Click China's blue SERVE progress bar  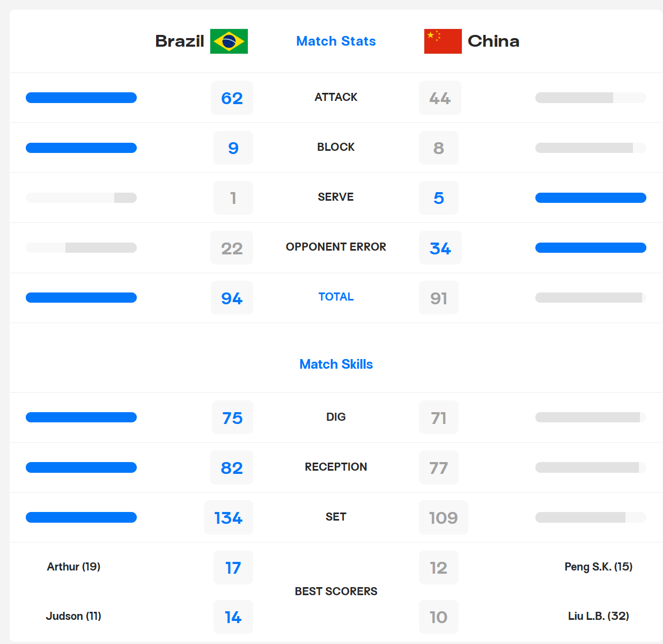tap(591, 197)
